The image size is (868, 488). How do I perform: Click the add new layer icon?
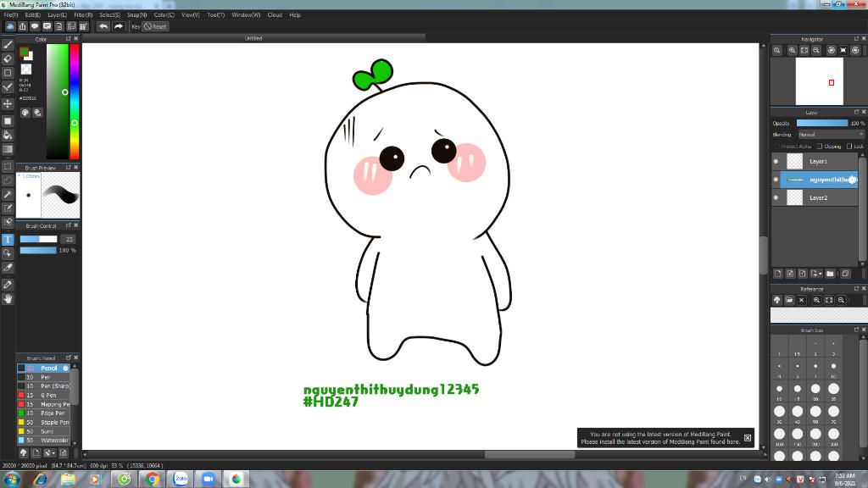click(778, 274)
